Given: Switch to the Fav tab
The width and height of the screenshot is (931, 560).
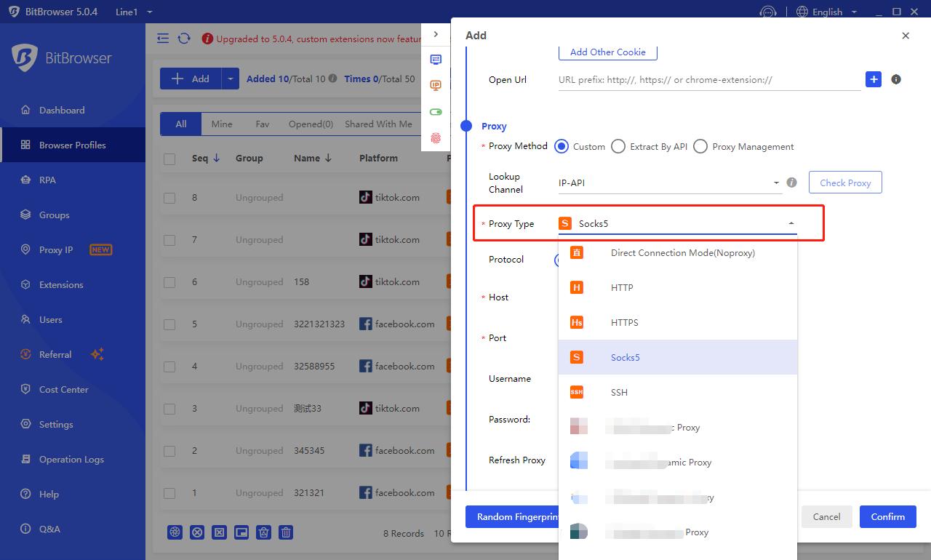Looking at the screenshot, I should pyautogui.click(x=263, y=124).
